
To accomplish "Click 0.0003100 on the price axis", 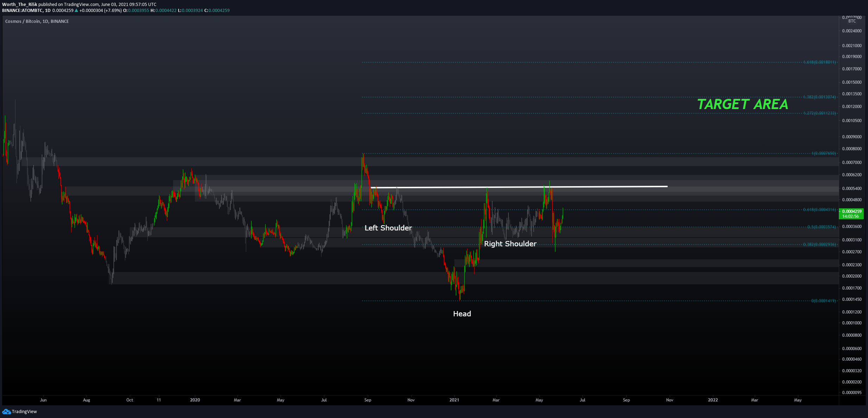I will click(852, 240).
